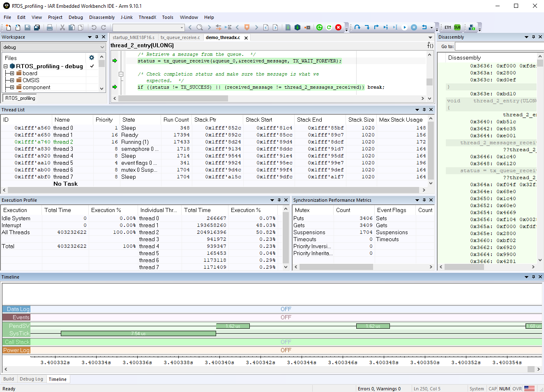
Task: Click the Step Out debug icon
Action: click(x=376, y=28)
